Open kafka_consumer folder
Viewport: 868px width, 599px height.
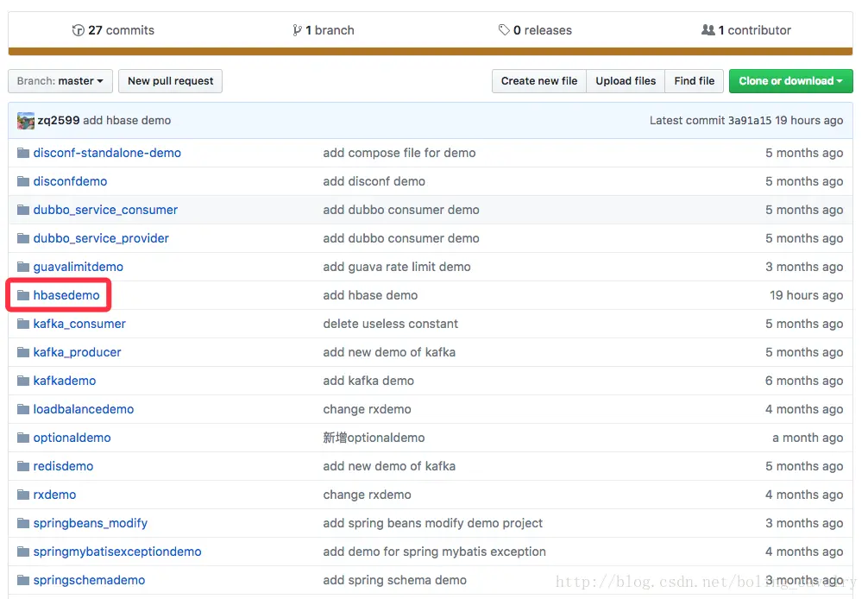pyautogui.click(x=79, y=324)
